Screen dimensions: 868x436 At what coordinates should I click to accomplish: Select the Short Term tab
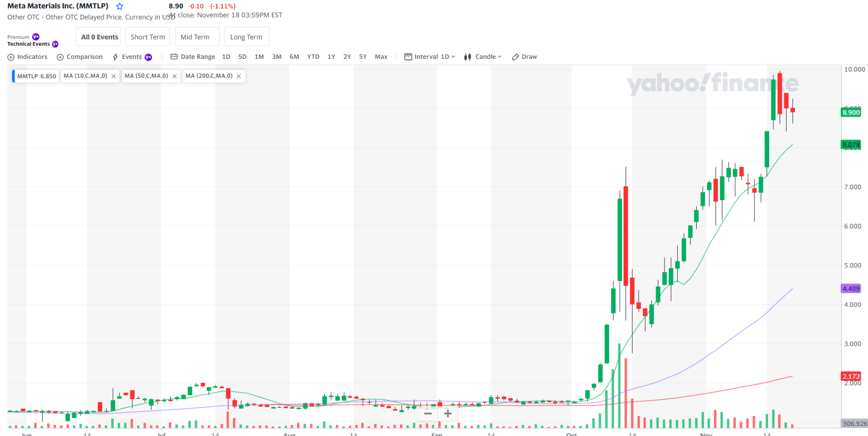point(148,37)
